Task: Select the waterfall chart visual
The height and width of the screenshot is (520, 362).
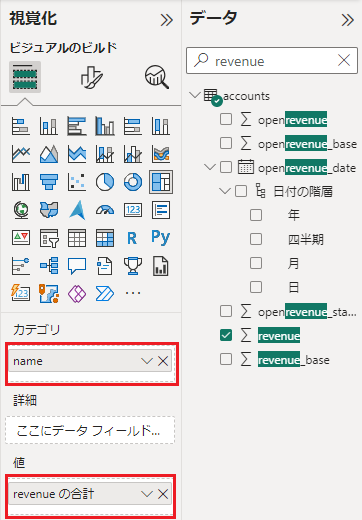Action: [21, 182]
